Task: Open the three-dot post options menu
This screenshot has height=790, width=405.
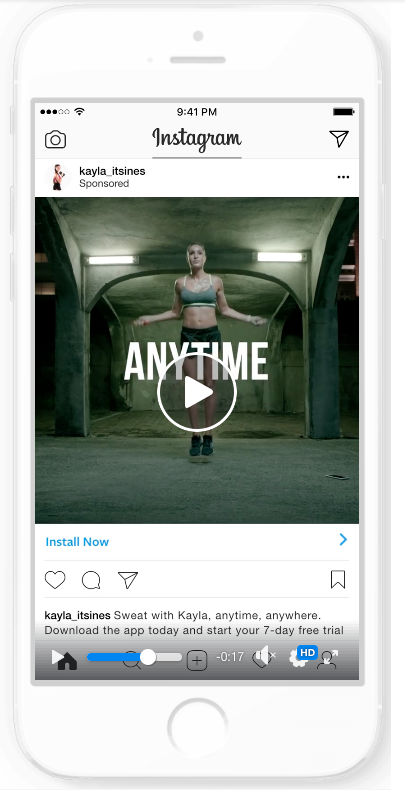Action: click(344, 177)
